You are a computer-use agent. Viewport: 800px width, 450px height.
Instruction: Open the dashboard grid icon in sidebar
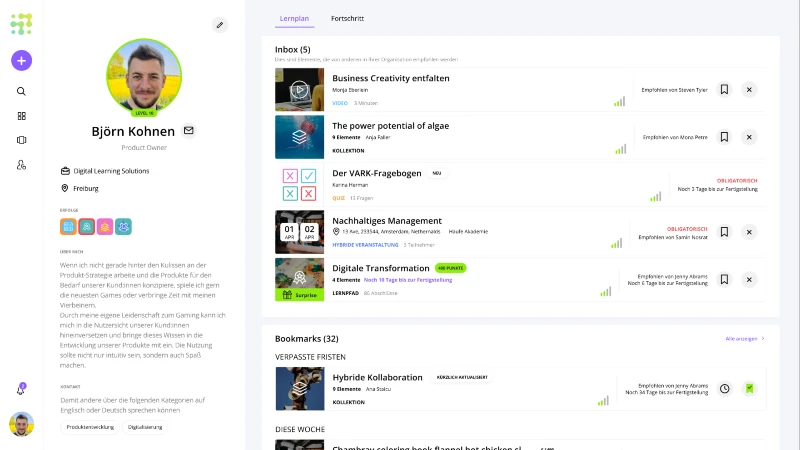point(21,116)
